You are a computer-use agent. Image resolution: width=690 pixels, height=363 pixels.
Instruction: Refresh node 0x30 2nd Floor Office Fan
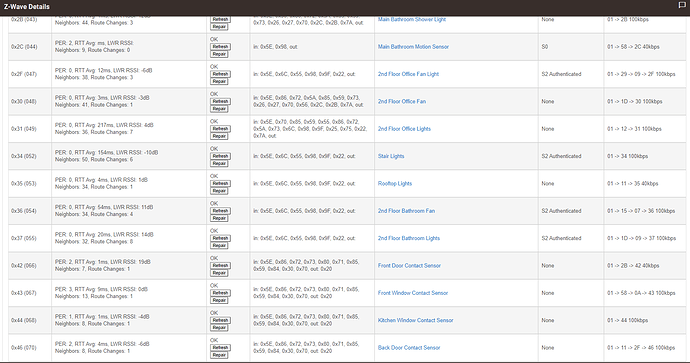coord(220,101)
